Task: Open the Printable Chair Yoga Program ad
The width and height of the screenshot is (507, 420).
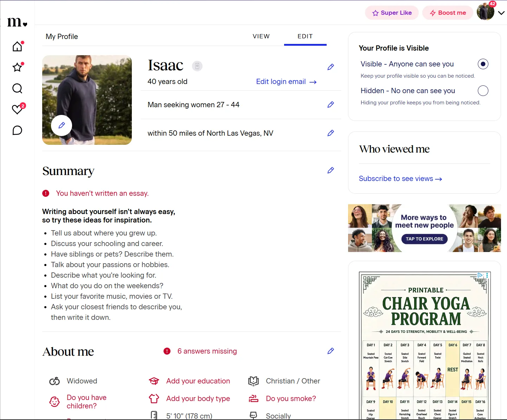Action: pos(425,346)
